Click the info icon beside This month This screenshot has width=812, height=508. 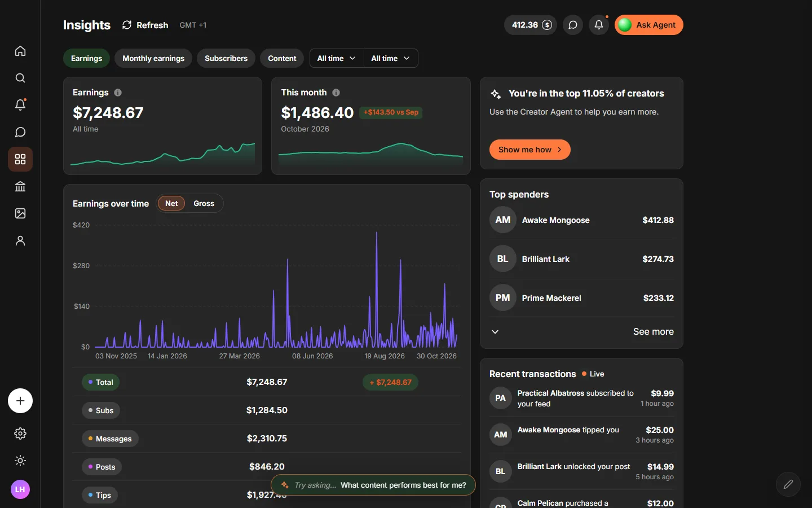coord(336,93)
